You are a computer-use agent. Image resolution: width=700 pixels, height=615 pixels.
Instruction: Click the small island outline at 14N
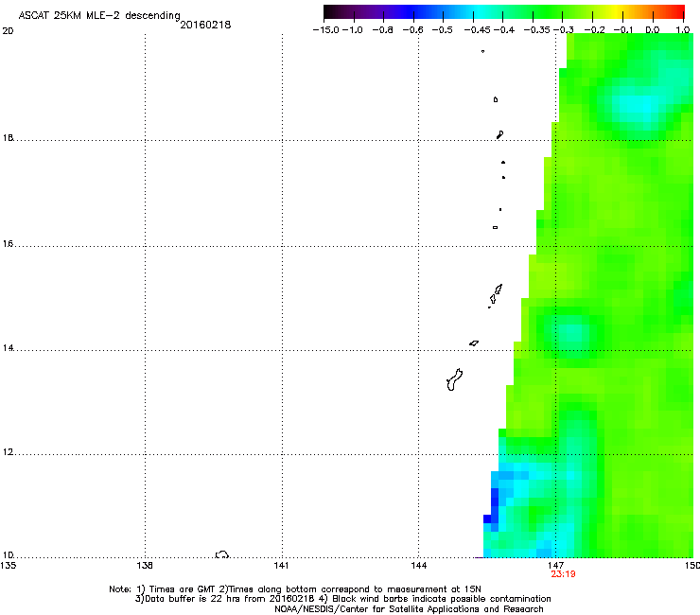474,343
